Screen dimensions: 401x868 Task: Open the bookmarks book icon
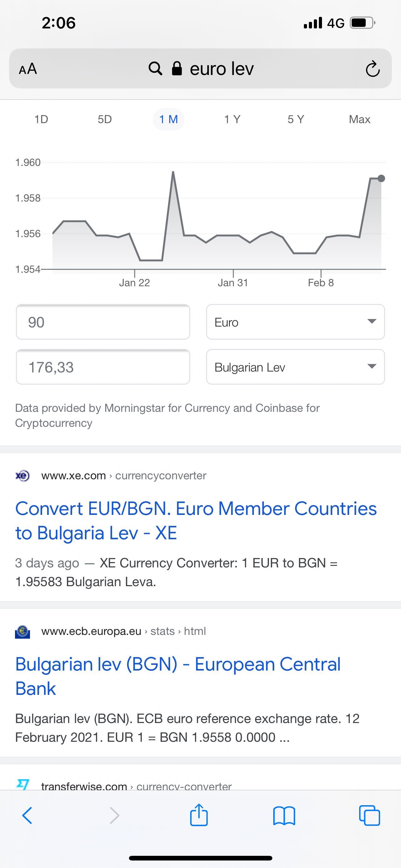coord(284,816)
